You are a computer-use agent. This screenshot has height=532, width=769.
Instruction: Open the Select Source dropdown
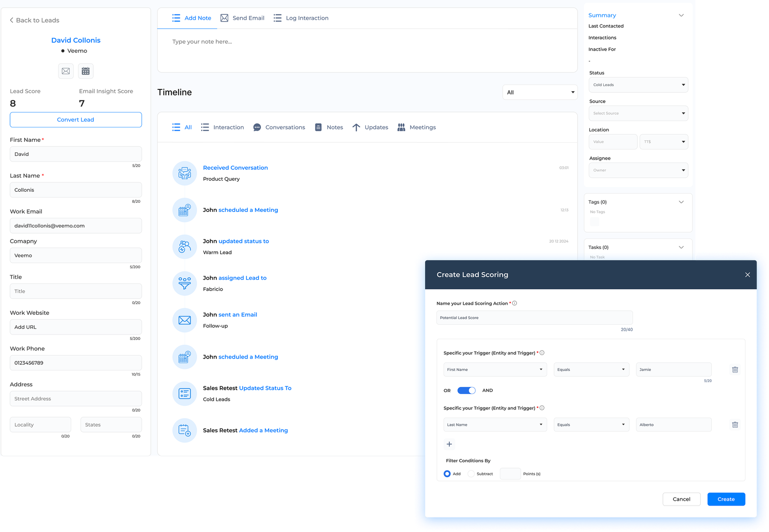click(638, 113)
